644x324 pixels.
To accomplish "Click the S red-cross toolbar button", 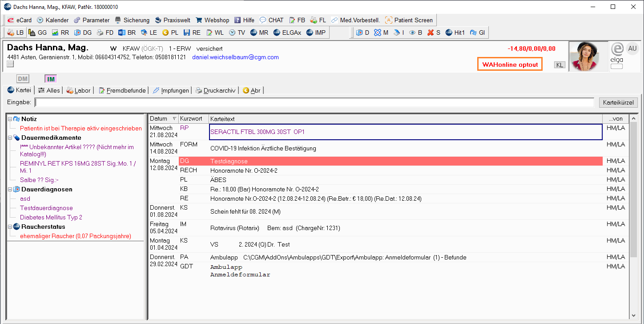I will pyautogui.click(x=434, y=32).
